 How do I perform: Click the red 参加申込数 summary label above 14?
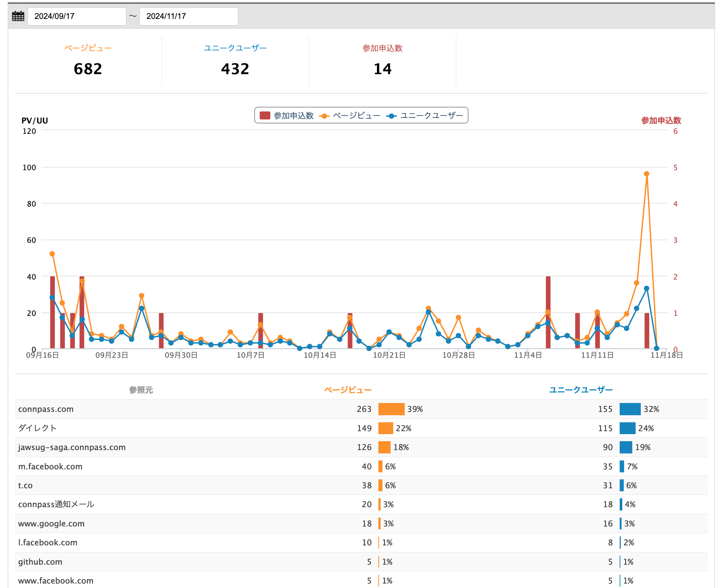coord(382,48)
